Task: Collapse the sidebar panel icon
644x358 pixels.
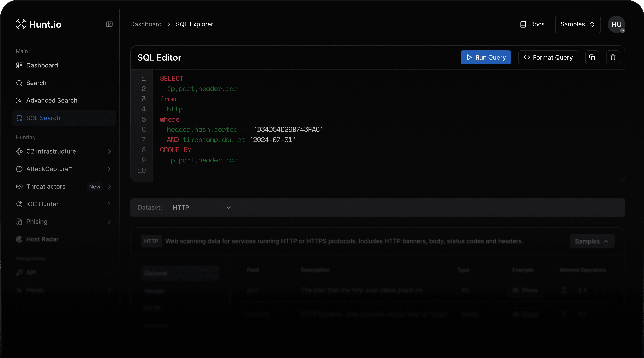Action: click(x=109, y=24)
